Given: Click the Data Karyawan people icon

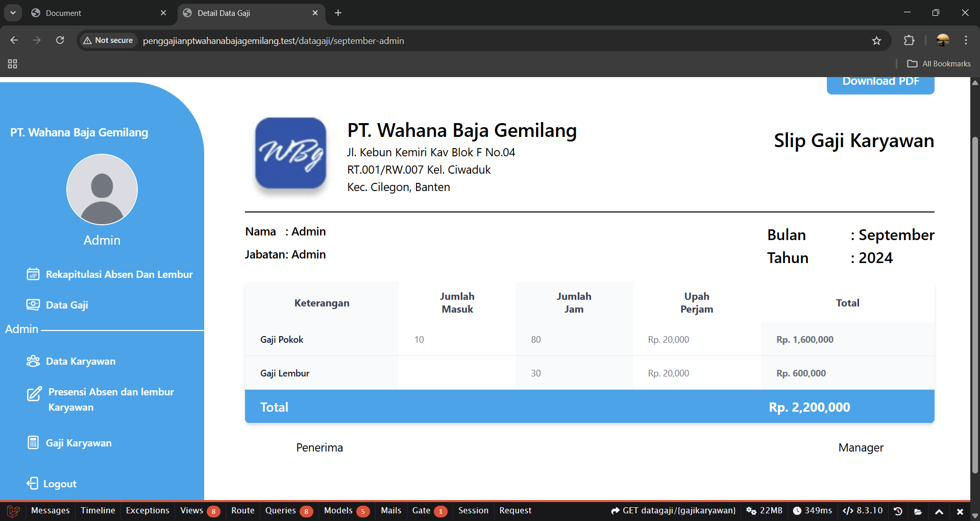Looking at the screenshot, I should [33, 361].
